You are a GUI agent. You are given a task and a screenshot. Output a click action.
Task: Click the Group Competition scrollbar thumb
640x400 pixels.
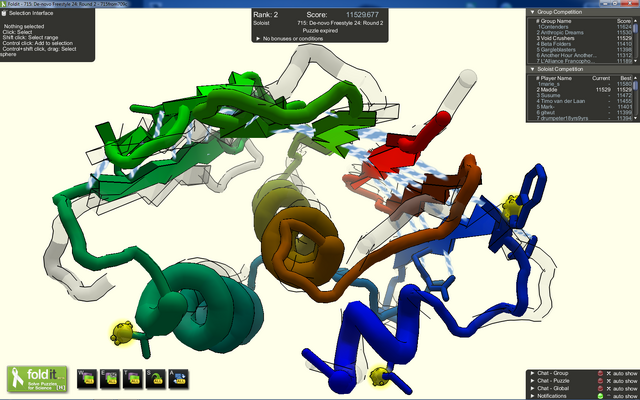(635, 29)
